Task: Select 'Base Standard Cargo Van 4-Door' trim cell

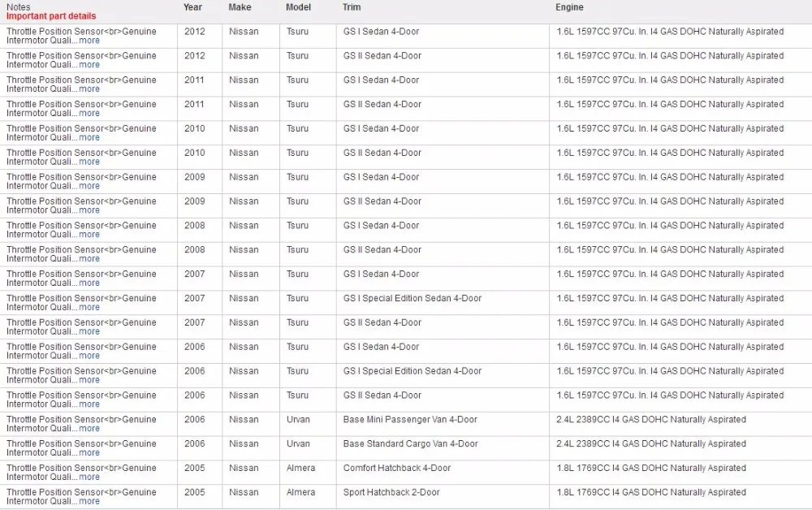Action: coord(411,443)
